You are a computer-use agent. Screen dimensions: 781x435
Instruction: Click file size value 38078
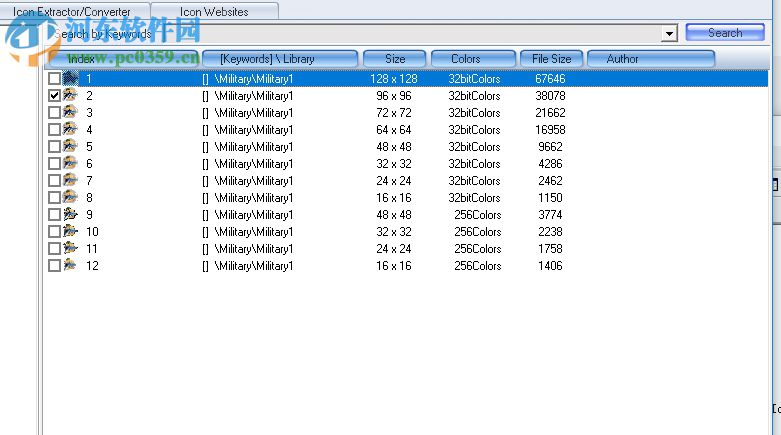click(550, 96)
